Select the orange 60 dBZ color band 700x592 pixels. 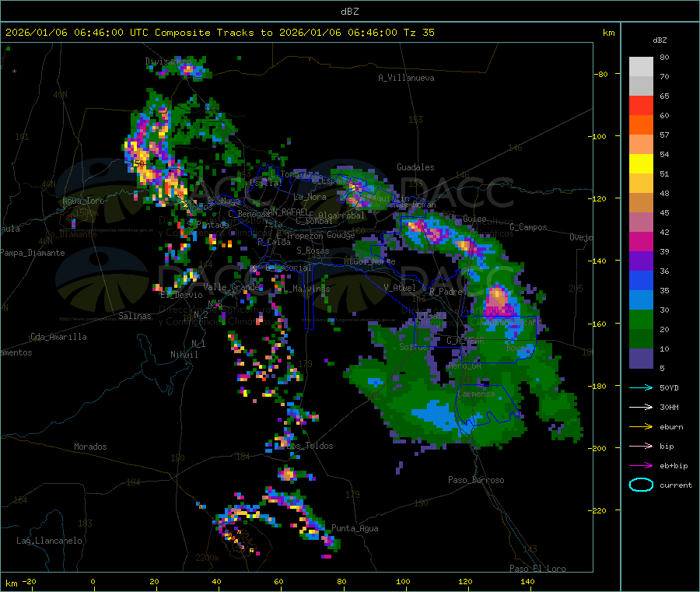tap(641, 125)
